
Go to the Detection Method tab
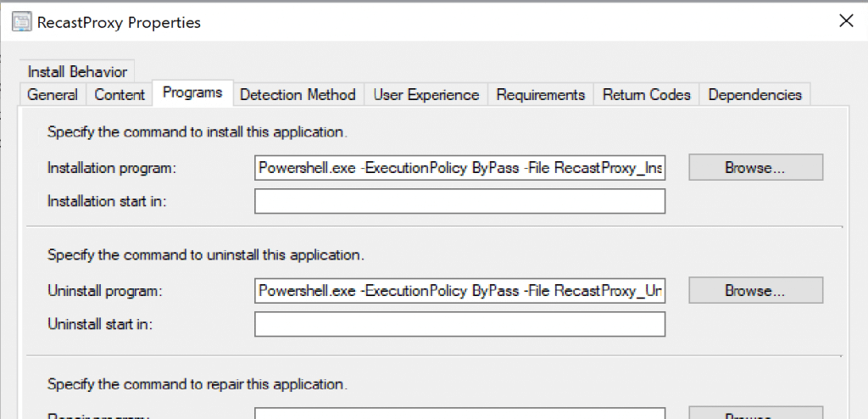[298, 95]
